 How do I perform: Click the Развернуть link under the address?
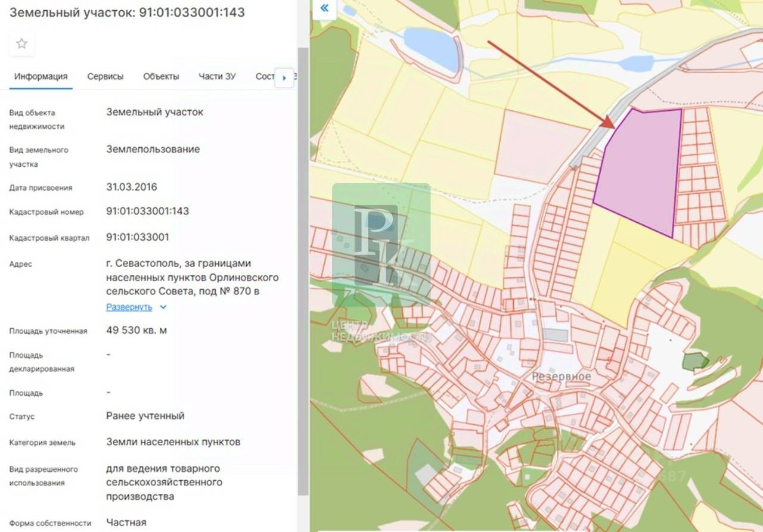129,307
